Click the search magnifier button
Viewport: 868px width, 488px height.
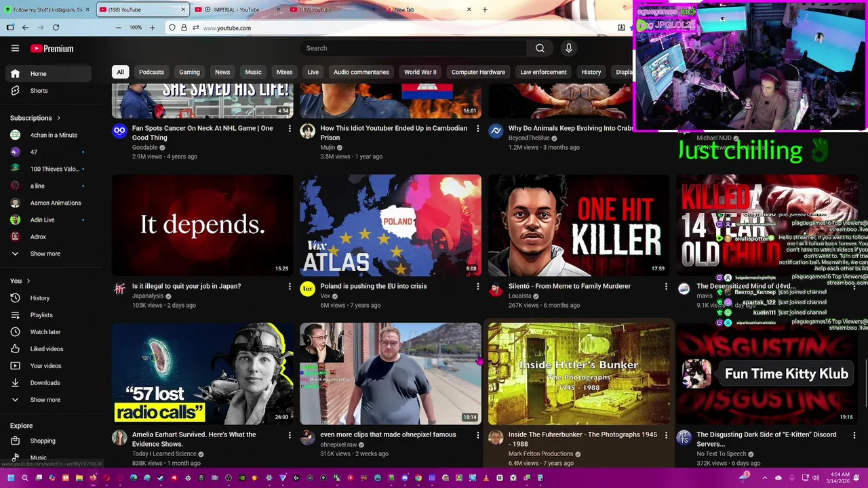(540, 48)
